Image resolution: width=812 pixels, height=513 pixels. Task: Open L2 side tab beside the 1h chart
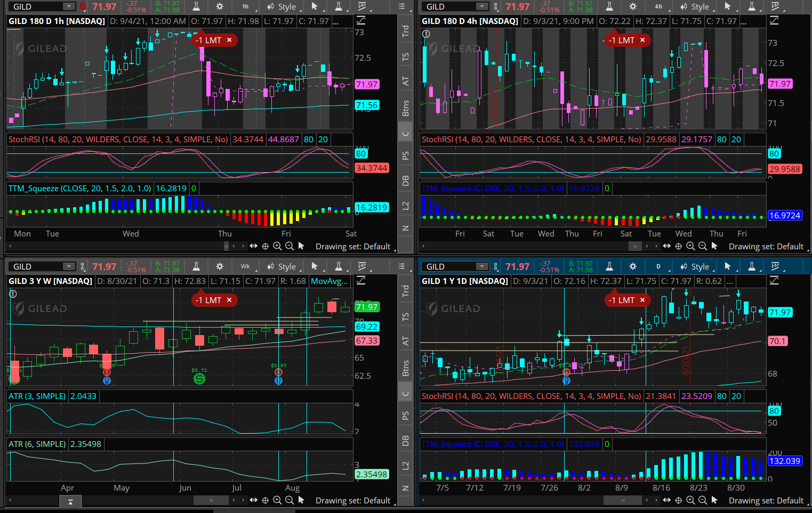[405, 205]
